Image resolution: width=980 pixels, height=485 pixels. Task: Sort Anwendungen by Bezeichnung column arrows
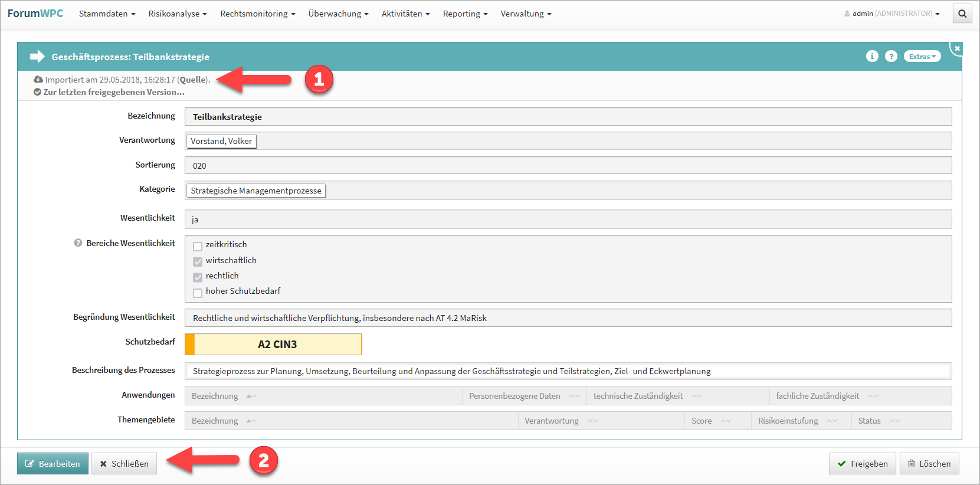[251, 396]
